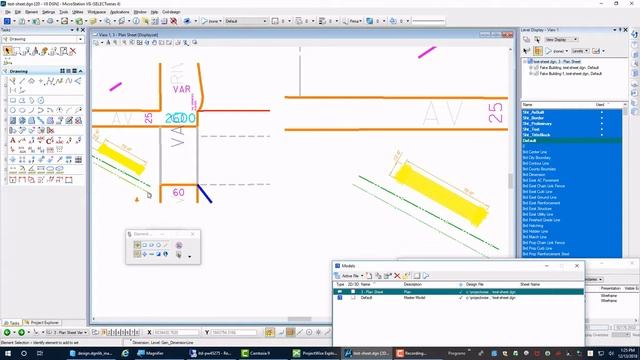Click the red X Delete Element tool
The width and height of the screenshot is (640, 360).
click(x=73, y=51)
